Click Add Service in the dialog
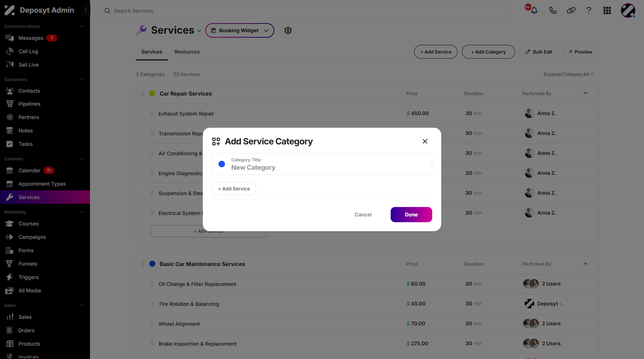This screenshot has height=359, width=644. click(234, 189)
